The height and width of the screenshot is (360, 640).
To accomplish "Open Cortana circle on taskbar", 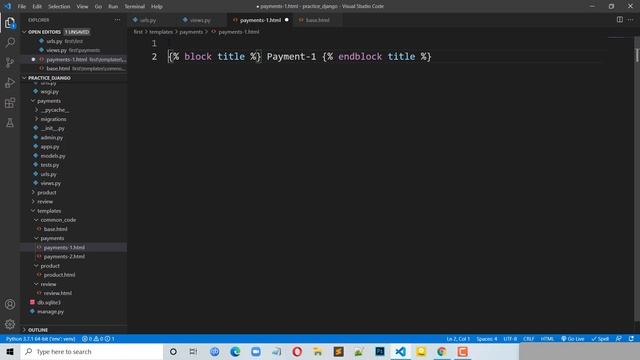I will coord(173,351).
